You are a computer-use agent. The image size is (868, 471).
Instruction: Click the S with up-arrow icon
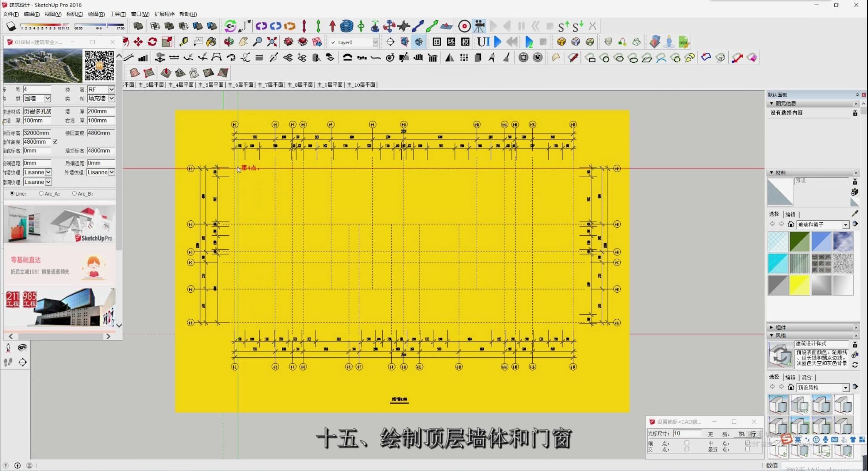(563, 26)
